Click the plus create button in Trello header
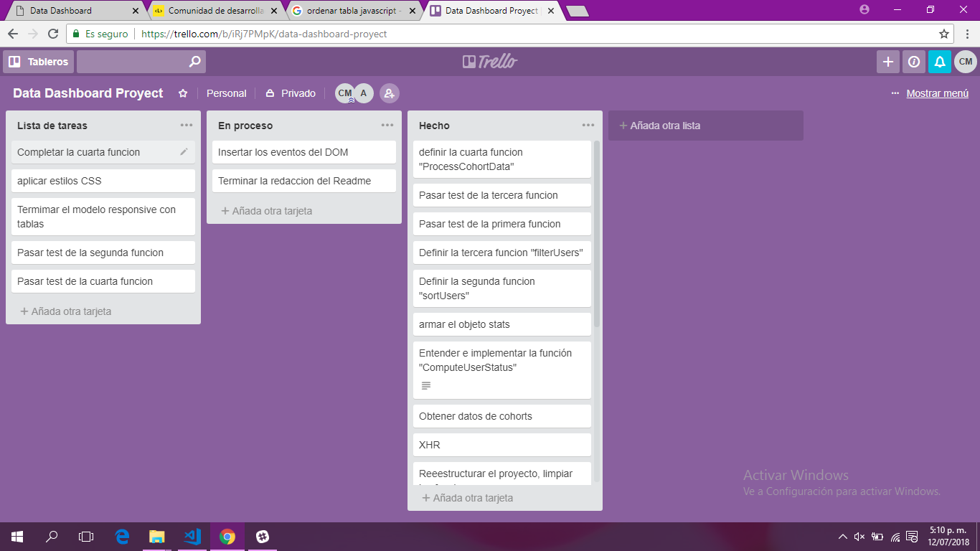 [888, 62]
